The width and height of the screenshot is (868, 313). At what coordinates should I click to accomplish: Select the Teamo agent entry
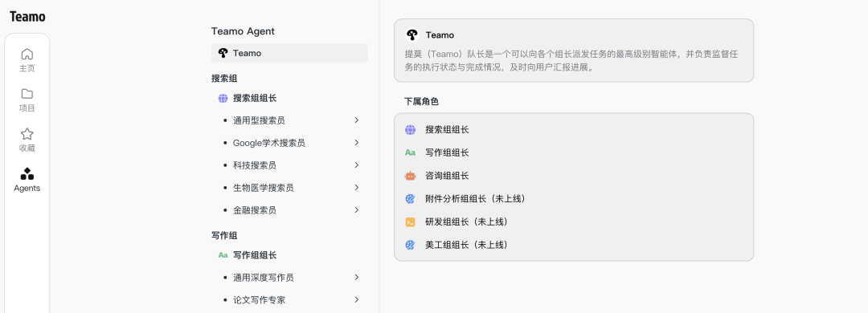coord(289,53)
